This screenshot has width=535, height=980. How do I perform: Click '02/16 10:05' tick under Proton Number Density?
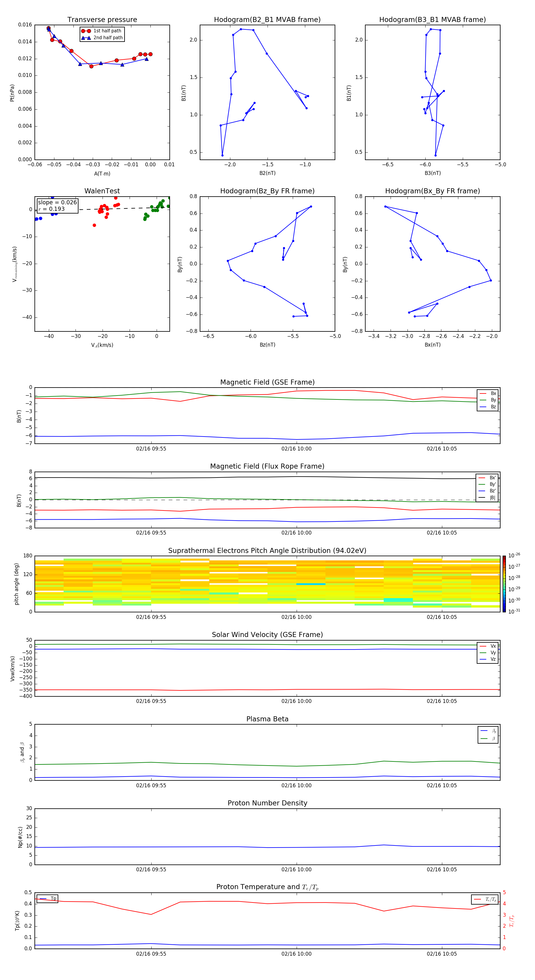tap(442, 869)
